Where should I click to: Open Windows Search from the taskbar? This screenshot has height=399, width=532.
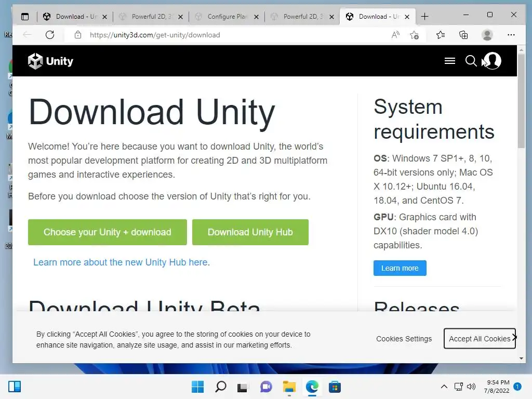[x=220, y=387]
